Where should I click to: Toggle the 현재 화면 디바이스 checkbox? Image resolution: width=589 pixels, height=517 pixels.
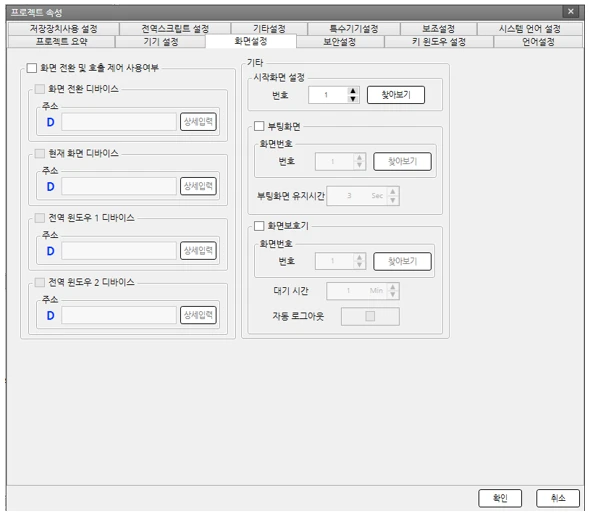pos(39,154)
